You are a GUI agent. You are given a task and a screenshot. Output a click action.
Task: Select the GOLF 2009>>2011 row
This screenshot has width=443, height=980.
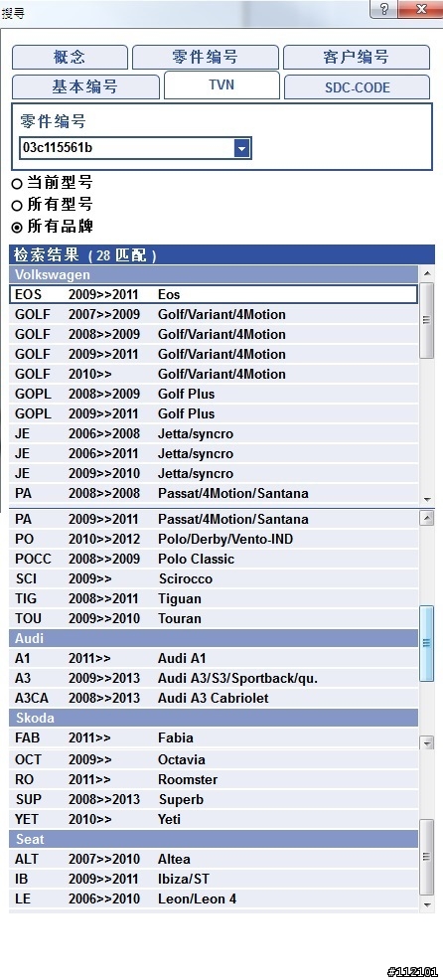point(214,355)
